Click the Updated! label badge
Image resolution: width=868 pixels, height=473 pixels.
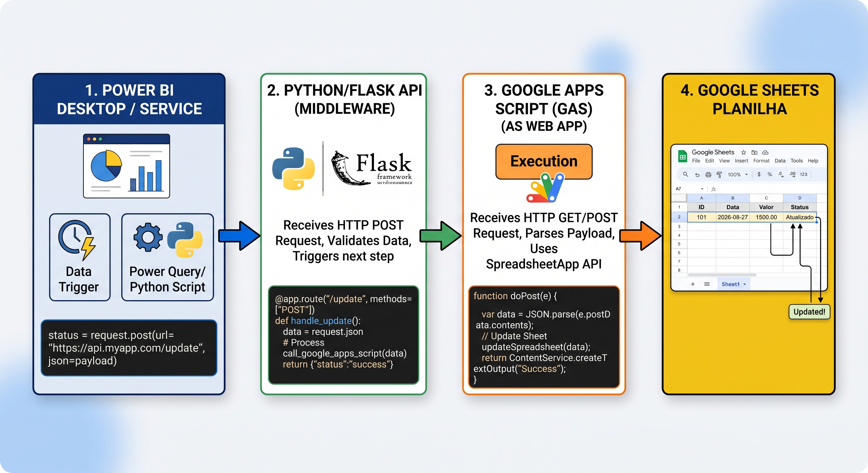[809, 312]
